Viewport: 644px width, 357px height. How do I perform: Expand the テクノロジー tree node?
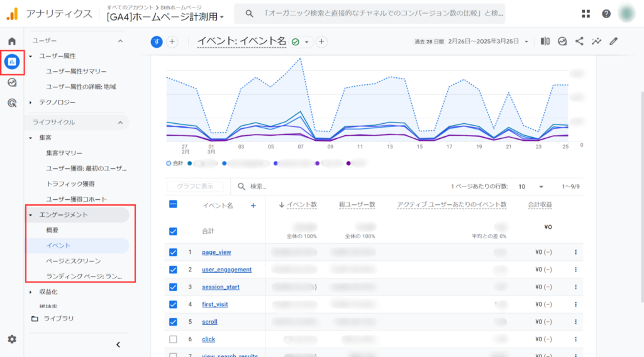(31, 102)
